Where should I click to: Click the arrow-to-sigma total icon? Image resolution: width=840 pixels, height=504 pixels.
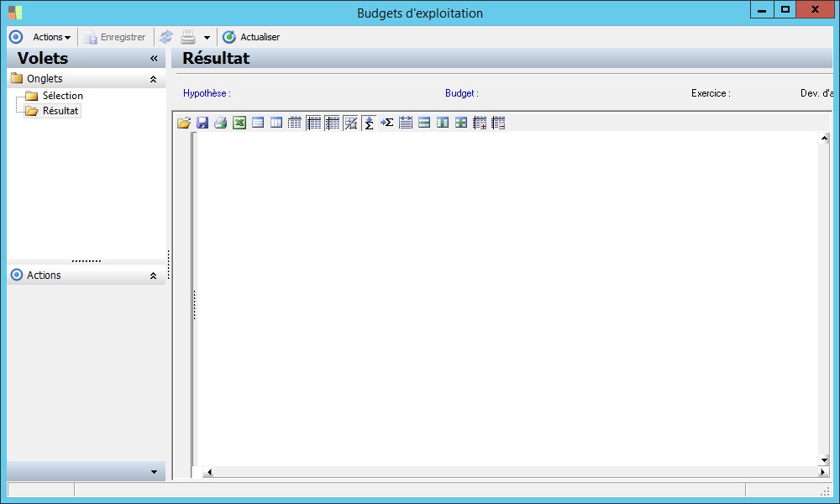[386, 123]
